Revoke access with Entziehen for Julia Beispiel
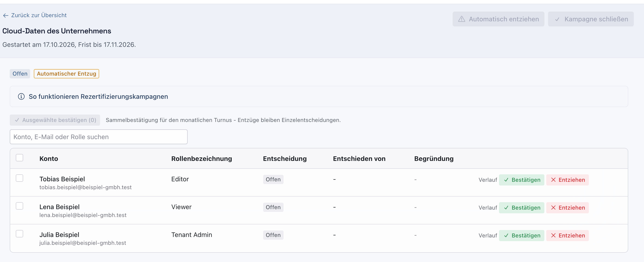This screenshot has height=262, width=644. tap(568, 236)
